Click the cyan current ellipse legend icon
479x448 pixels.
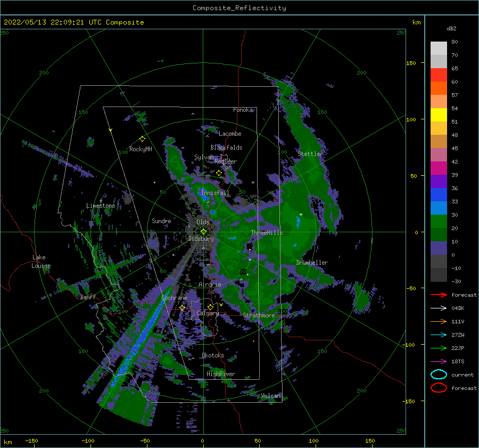tap(439, 374)
